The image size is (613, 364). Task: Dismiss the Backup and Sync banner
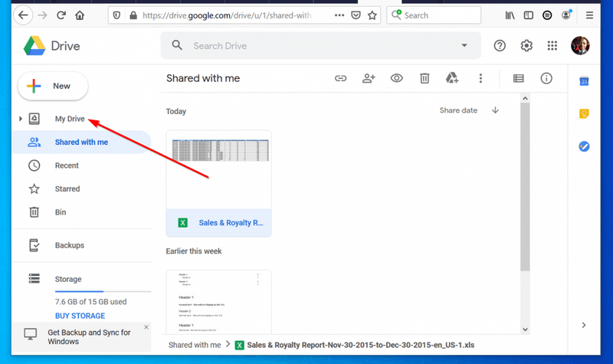(146, 327)
